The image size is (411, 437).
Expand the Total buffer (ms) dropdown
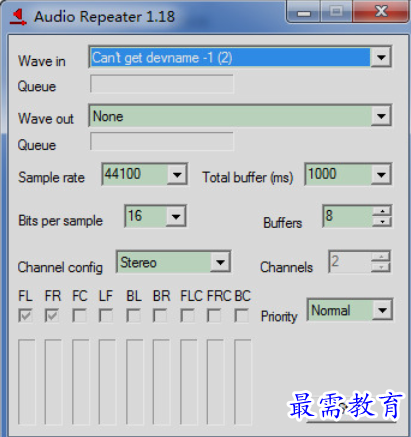tap(381, 174)
